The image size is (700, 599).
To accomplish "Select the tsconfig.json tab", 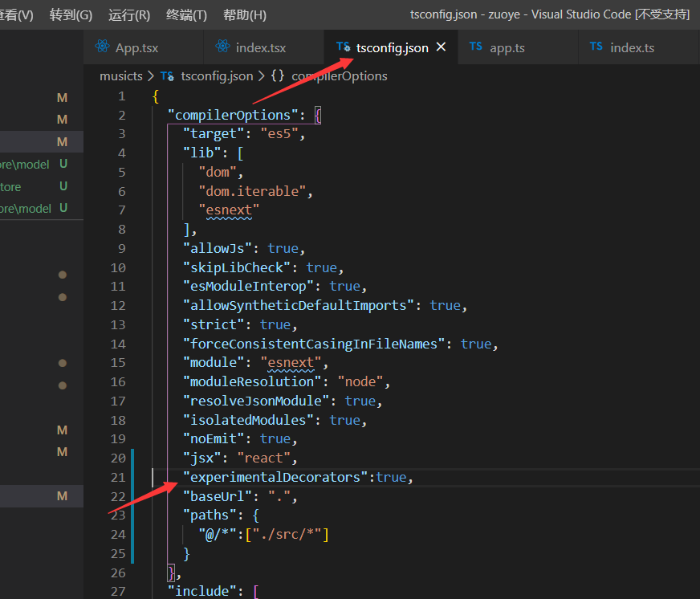I will click(x=391, y=47).
